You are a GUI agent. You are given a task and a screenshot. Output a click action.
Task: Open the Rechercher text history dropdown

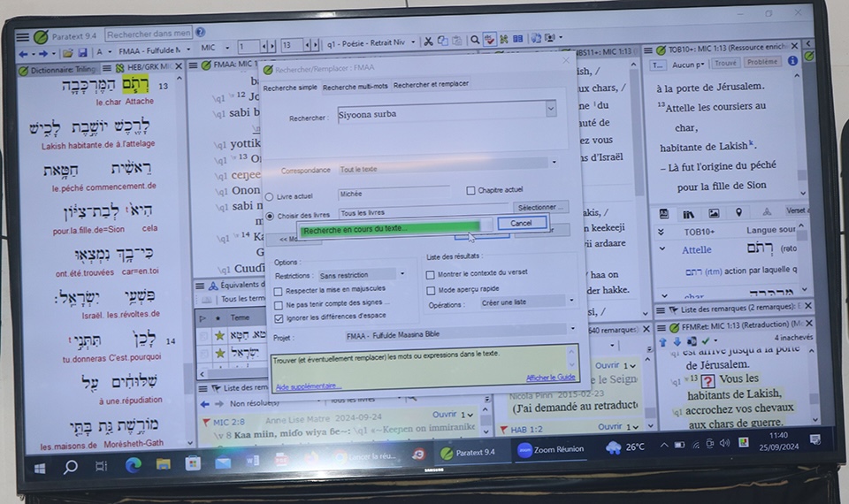pyautogui.click(x=551, y=109)
